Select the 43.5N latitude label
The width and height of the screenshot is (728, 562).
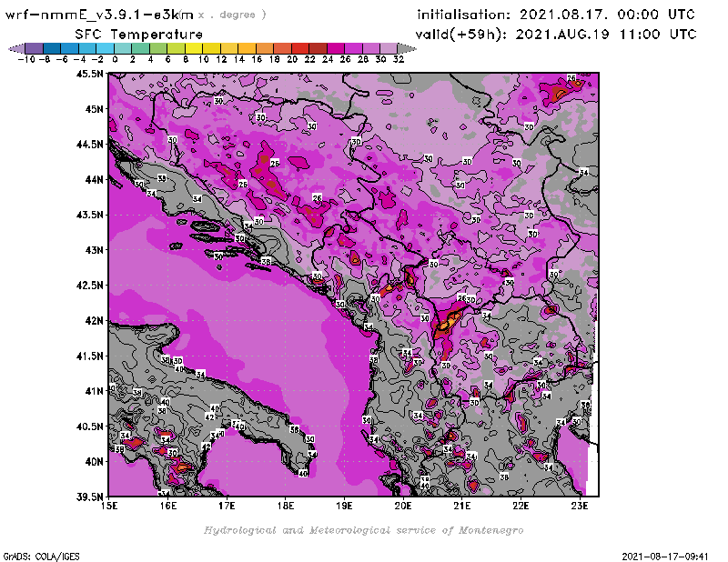click(89, 215)
